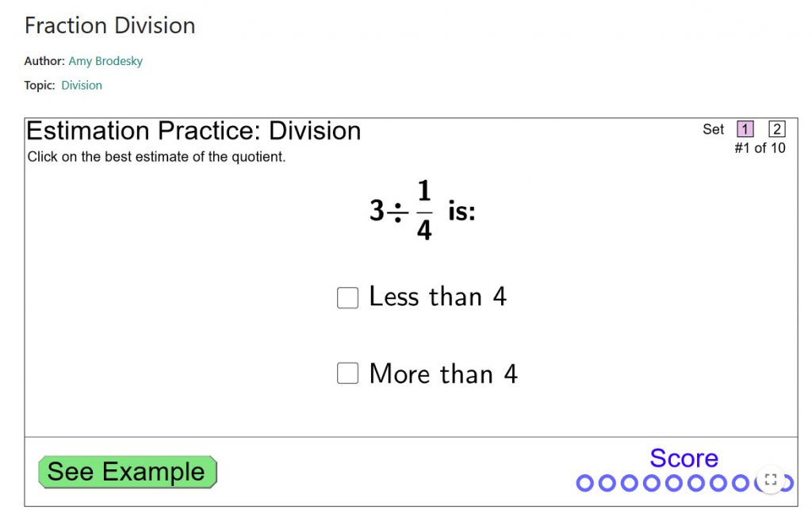Click the Score label
The image size is (812, 513).
[x=684, y=458]
